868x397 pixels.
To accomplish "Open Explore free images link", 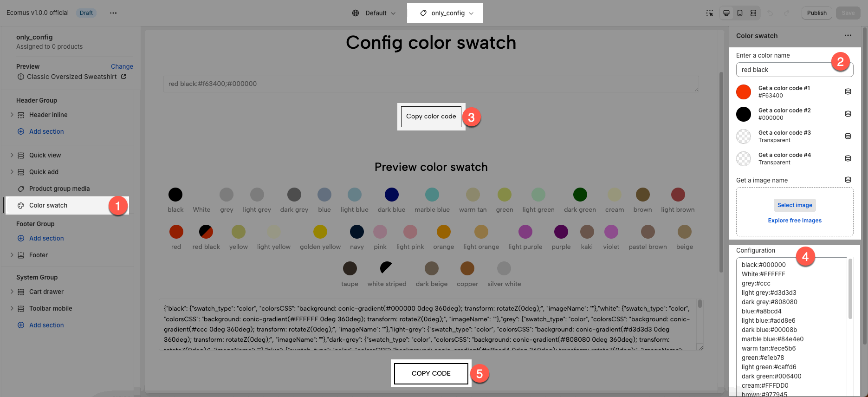I will 795,221.
